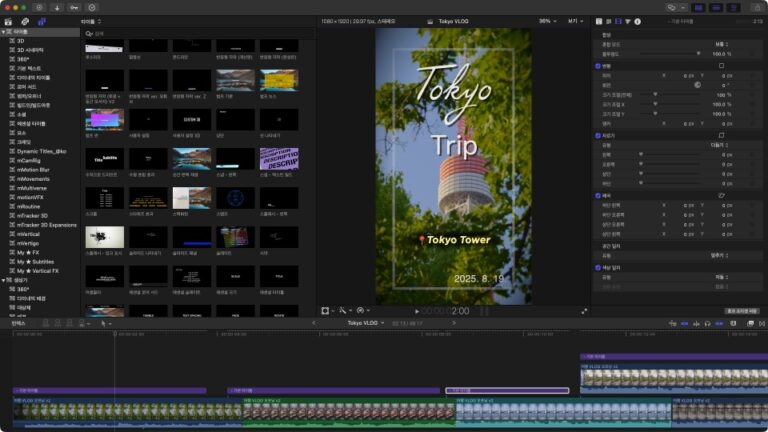This screenshot has width=768, height=432.
Task: Toggle the Distort (왜곡) checkbox
Action: point(598,195)
